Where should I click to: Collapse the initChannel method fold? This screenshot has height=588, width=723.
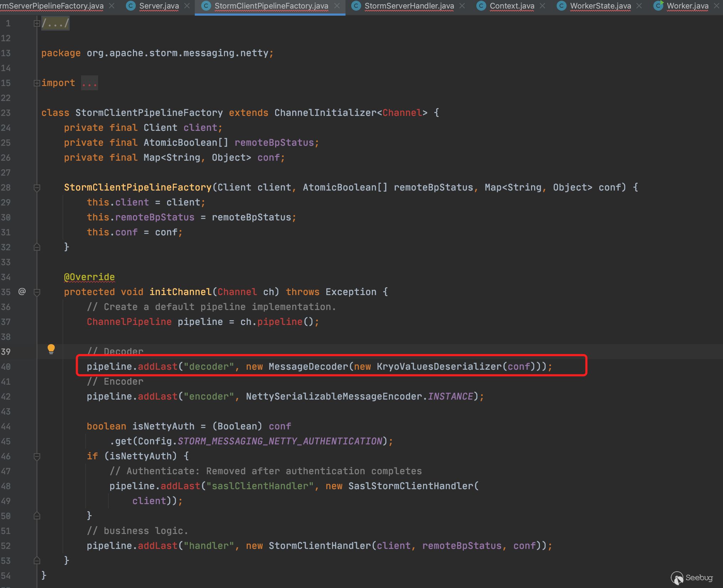click(x=37, y=292)
